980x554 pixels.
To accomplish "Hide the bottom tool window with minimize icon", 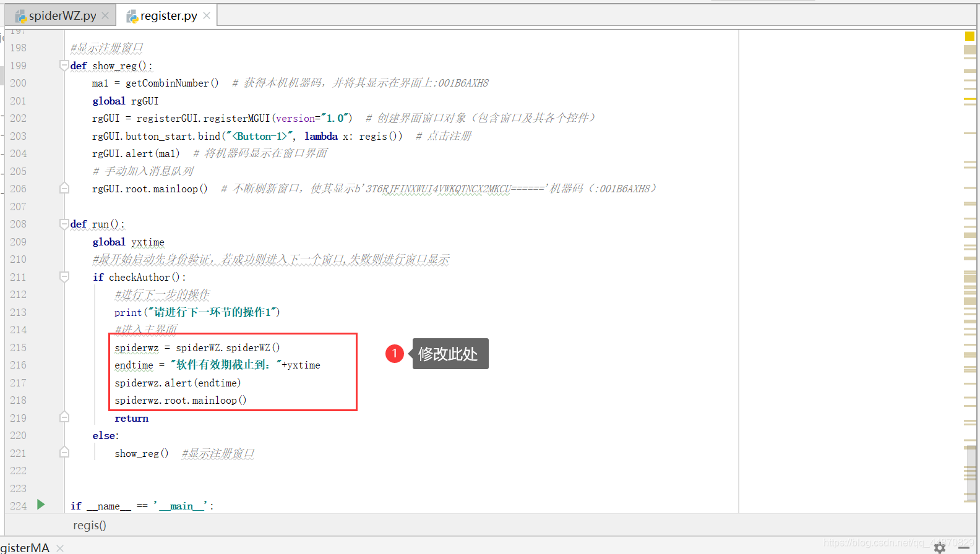I will [964, 547].
